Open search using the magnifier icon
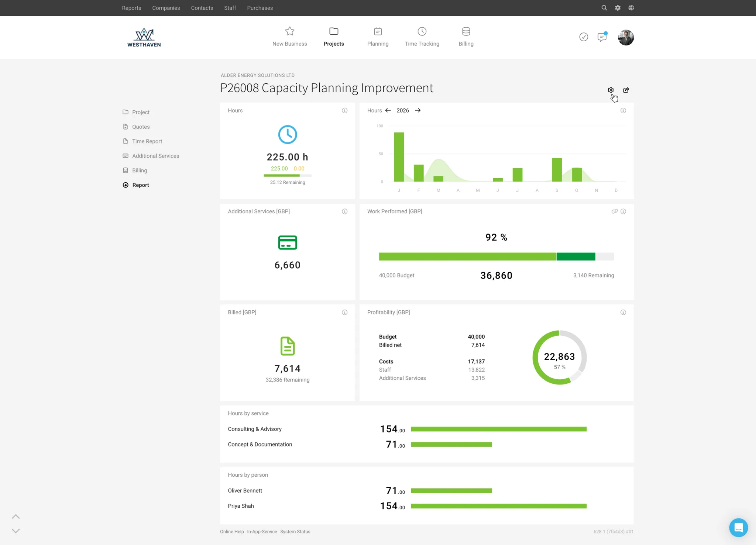756x545 pixels. click(x=604, y=8)
